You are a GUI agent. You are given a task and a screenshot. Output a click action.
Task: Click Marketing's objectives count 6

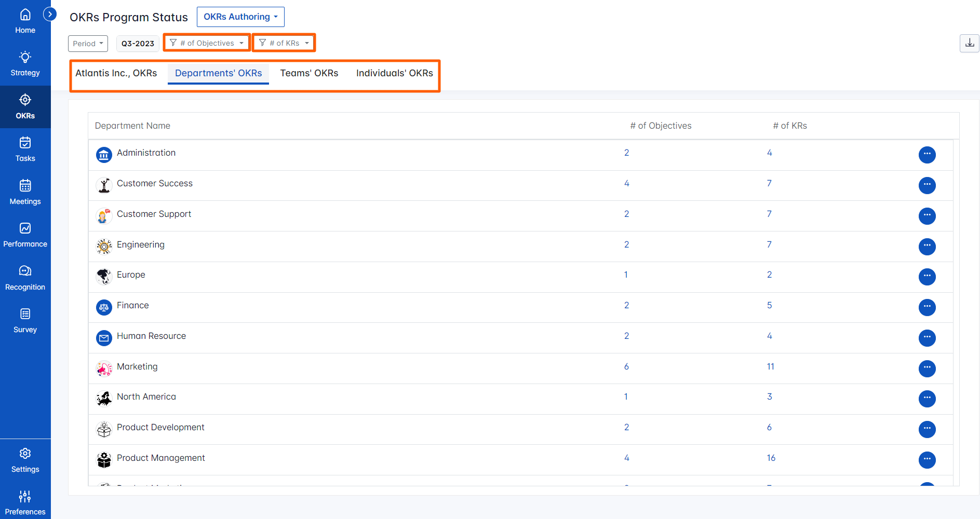[x=626, y=366]
